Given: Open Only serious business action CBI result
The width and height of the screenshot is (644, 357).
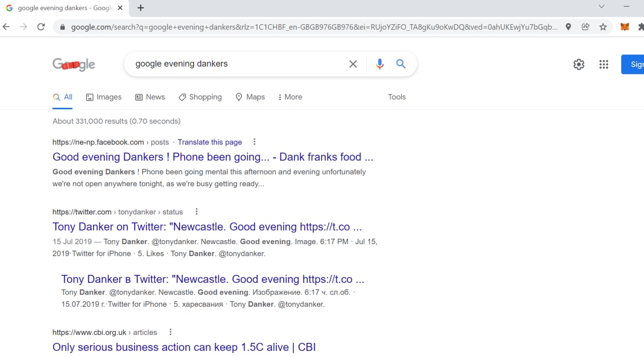Looking at the screenshot, I should coord(184,347).
